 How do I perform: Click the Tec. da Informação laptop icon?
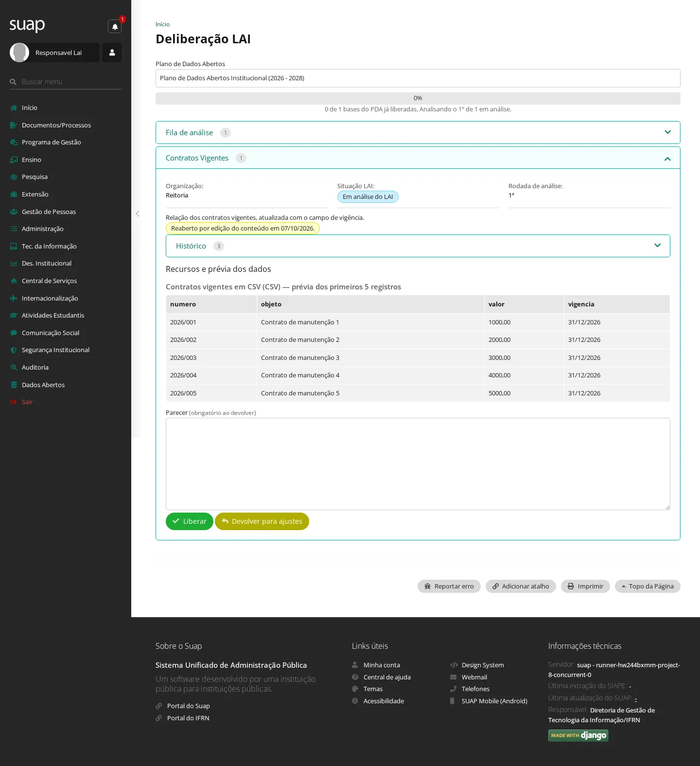pyautogui.click(x=14, y=246)
